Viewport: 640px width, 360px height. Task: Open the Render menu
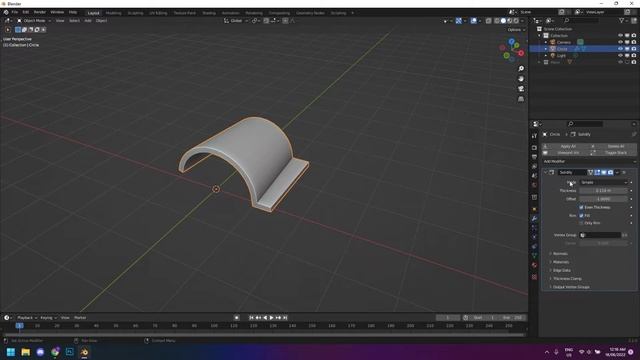point(40,12)
